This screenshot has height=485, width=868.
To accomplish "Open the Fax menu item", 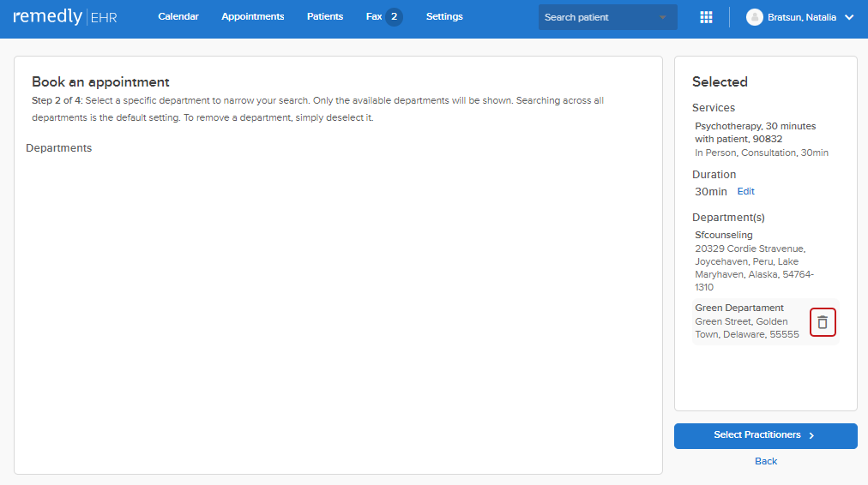I will [374, 16].
